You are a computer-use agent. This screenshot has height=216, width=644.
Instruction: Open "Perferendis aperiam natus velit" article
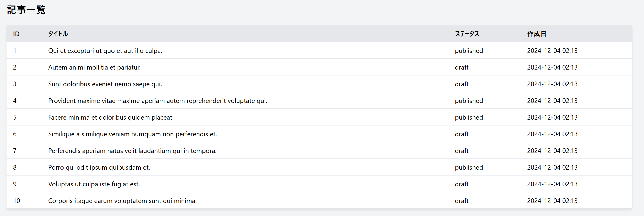click(x=132, y=151)
